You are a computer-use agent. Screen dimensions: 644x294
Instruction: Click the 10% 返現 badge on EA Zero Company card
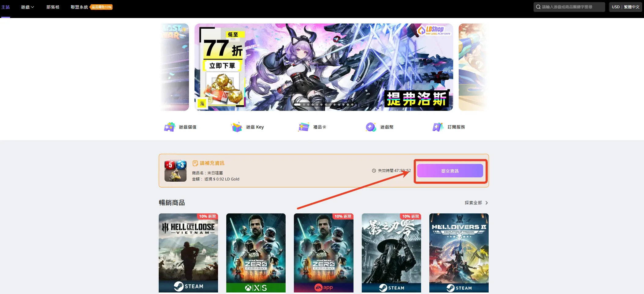click(x=343, y=216)
